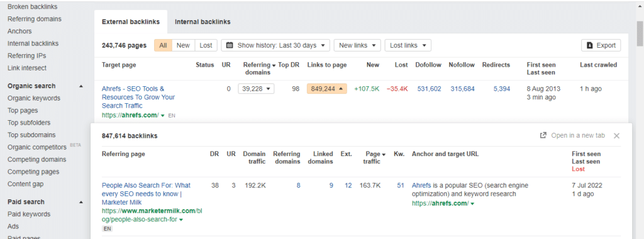The height and width of the screenshot is (239, 644).
Task: Sort by Top DR column
Action: pyautogui.click(x=288, y=65)
